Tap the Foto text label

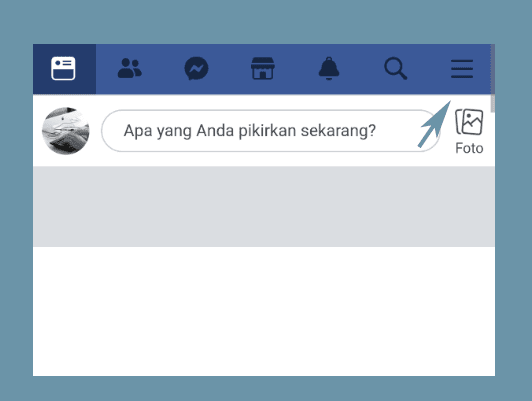pyautogui.click(x=469, y=148)
